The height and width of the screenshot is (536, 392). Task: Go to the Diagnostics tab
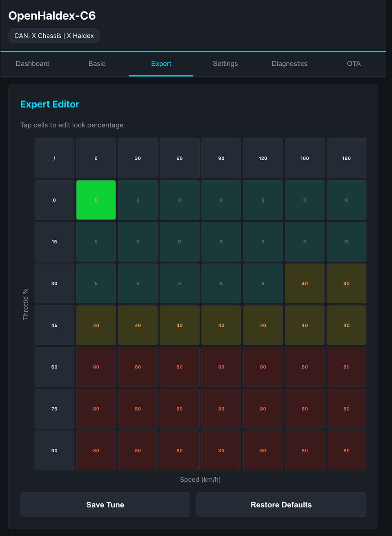click(290, 64)
